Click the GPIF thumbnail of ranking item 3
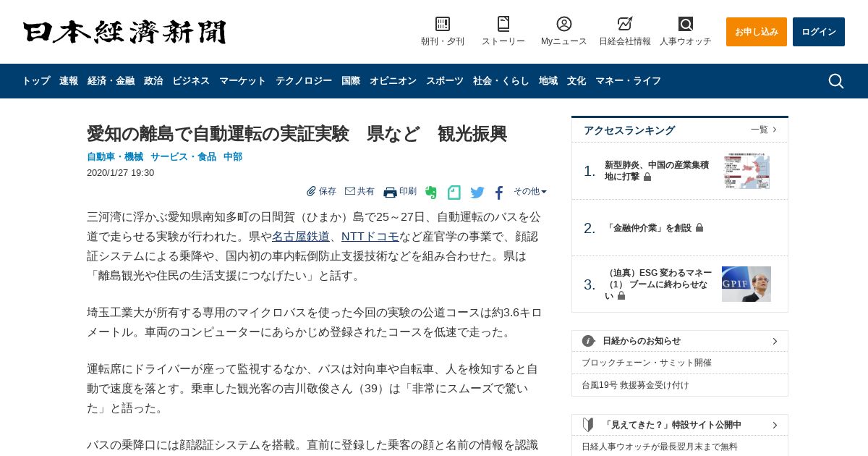 (746, 284)
